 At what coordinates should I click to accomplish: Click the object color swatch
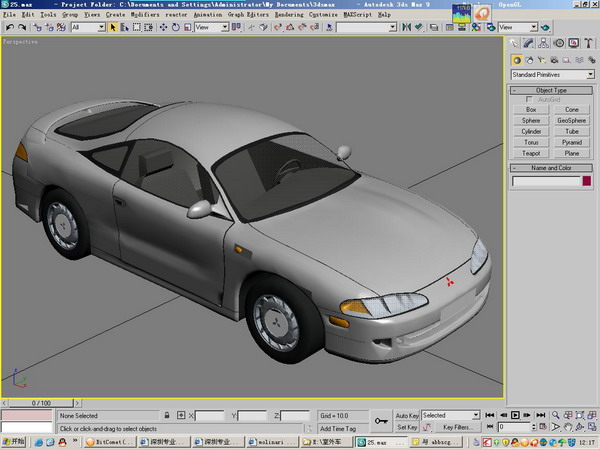[x=588, y=181]
